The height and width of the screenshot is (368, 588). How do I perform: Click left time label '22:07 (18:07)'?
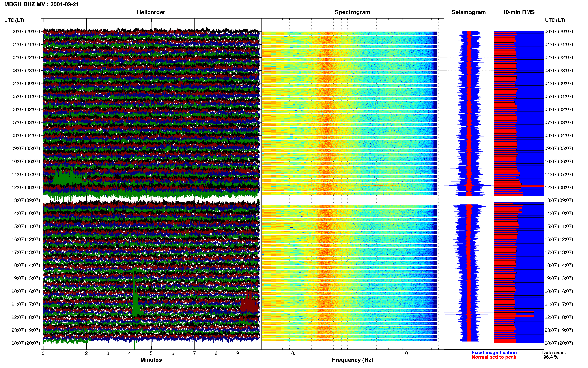point(26,317)
